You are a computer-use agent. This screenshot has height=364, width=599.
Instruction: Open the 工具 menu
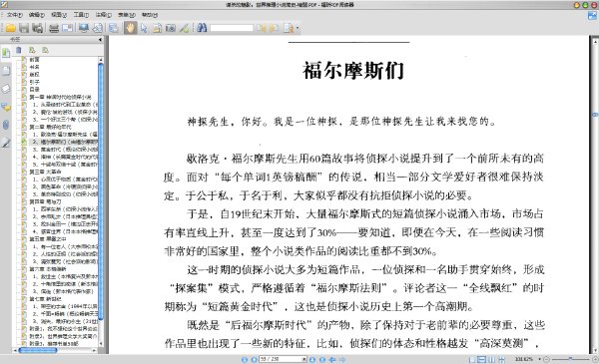81,15
